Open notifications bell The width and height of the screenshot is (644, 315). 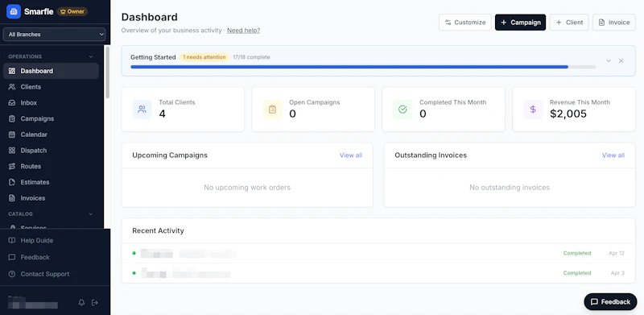(x=82, y=303)
